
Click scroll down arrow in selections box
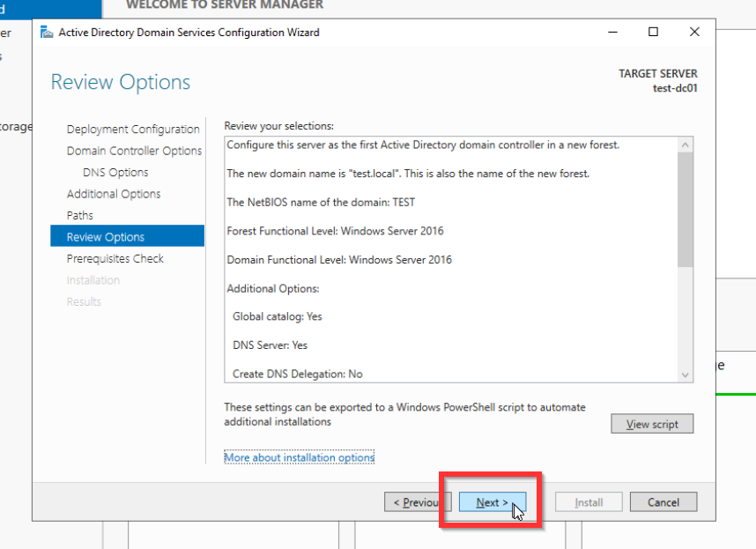[x=686, y=375]
